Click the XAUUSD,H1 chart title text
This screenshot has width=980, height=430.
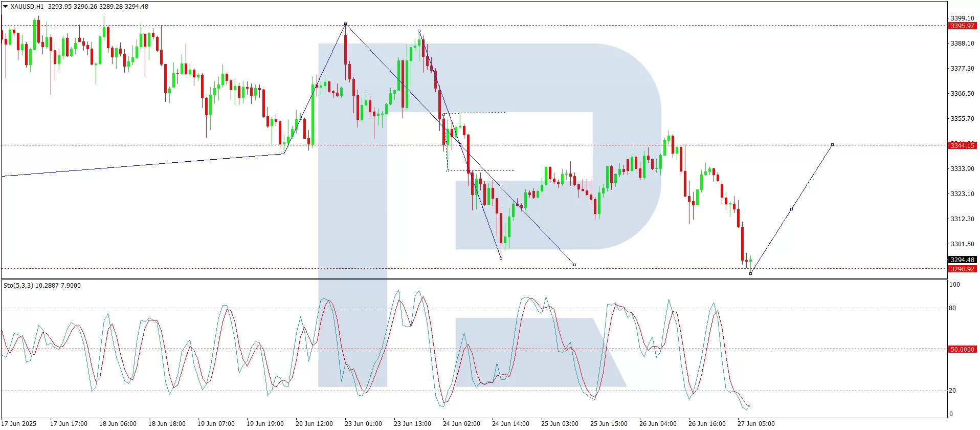pos(27,7)
